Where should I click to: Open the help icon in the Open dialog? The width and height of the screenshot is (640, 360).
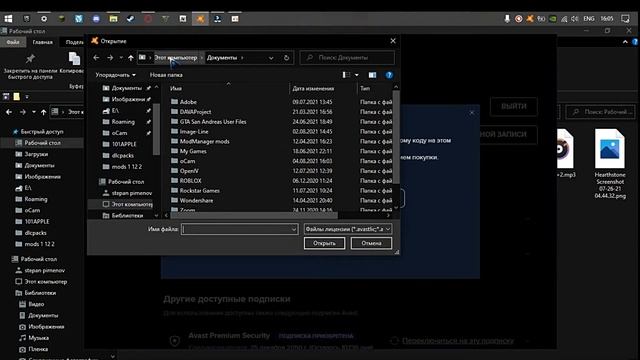[x=389, y=75]
